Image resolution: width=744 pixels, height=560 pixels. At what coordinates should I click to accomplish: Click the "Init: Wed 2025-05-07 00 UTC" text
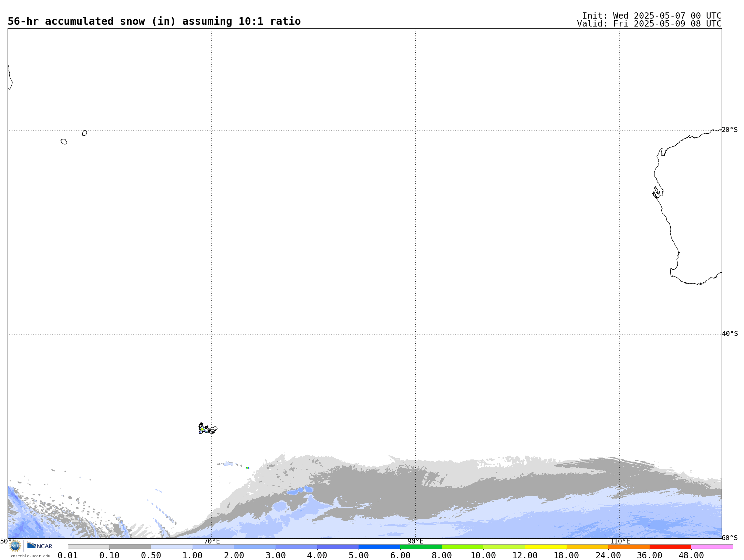(x=652, y=16)
